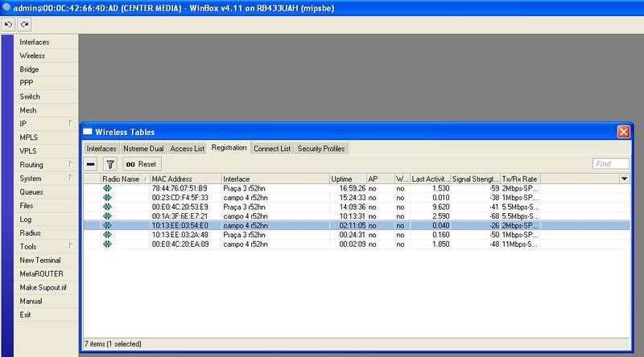Viewport: 644px width, 357px height.
Task: Sort by the Signal Strength column header
Action: pyautogui.click(x=475, y=179)
